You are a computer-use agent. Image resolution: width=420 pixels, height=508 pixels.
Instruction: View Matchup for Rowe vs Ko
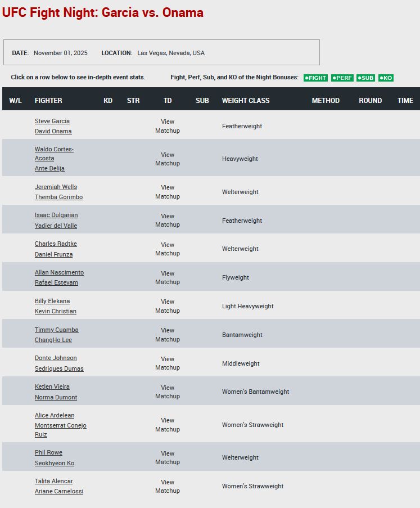click(168, 457)
